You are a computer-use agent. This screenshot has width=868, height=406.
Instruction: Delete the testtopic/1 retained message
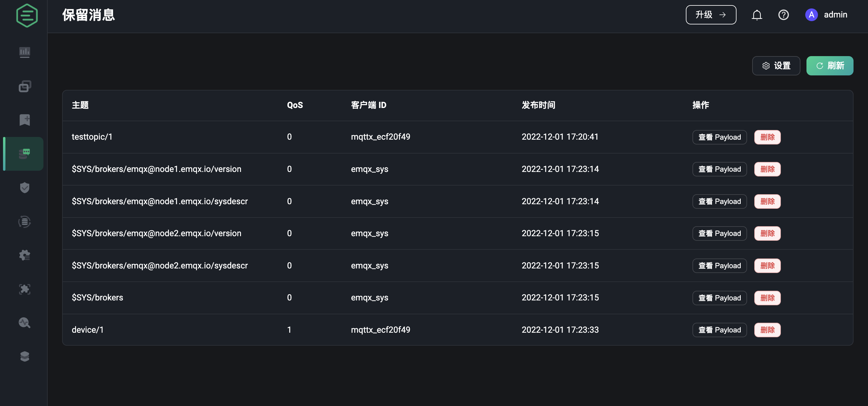[767, 137]
